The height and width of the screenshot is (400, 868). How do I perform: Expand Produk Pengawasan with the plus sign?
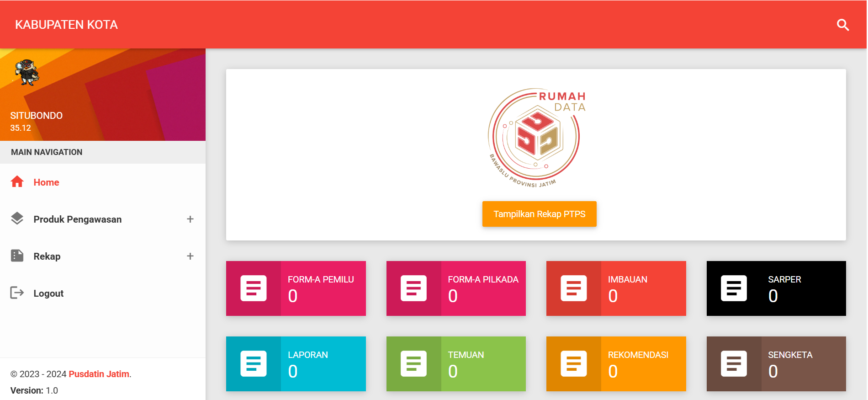click(x=190, y=219)
